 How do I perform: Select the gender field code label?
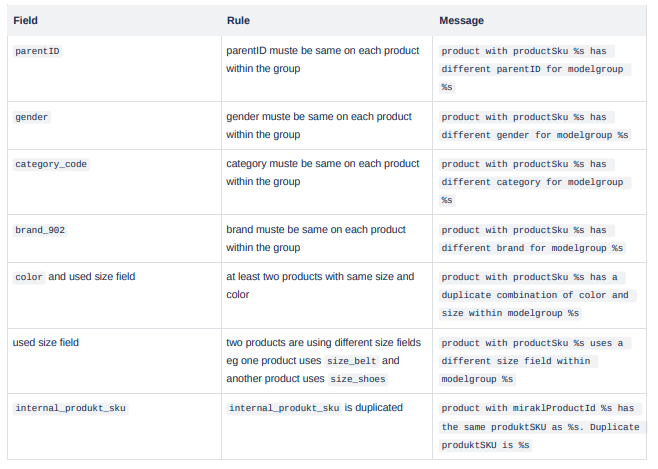[32, 117]
